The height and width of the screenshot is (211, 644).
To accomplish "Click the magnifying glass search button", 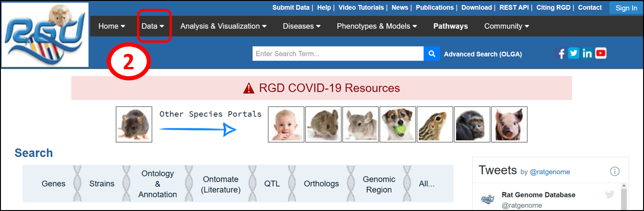I will [431, 53].
